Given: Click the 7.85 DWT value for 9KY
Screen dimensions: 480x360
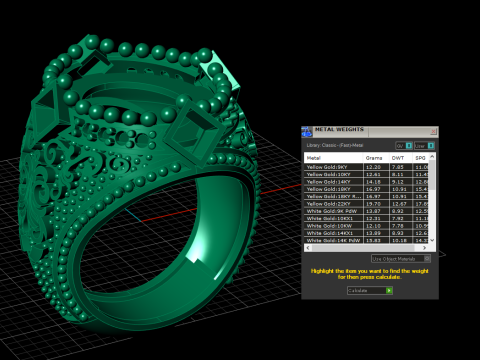Looking at the screenshot, I should click(398, 167).
